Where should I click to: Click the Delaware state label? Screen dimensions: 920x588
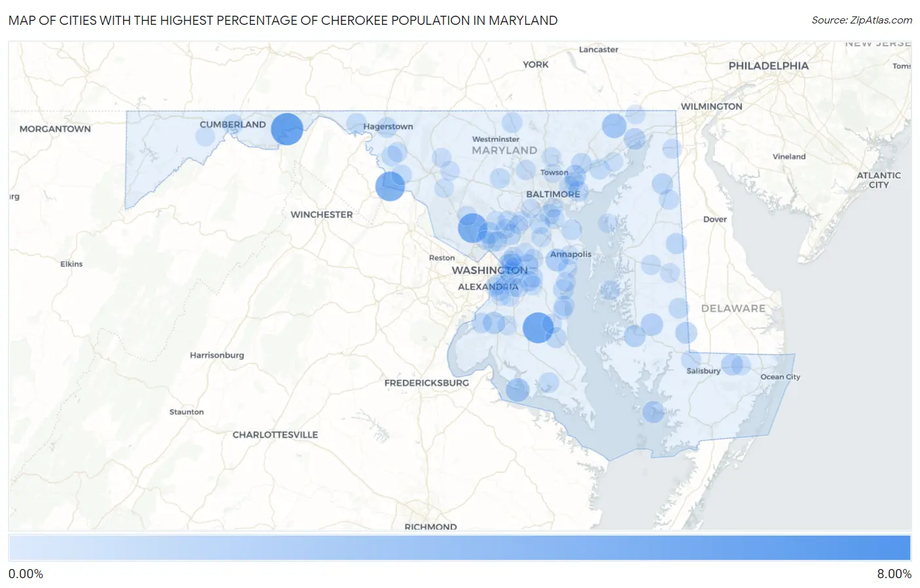pos(733,308)
